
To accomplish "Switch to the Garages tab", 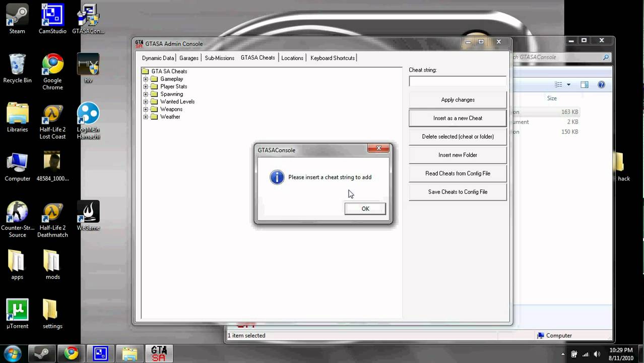I will click(x=189, y=58).
